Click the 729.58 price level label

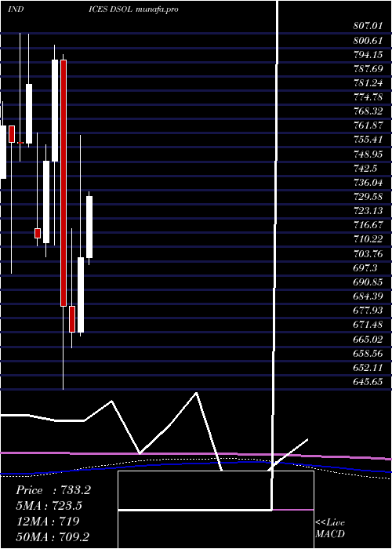point(368,197)
